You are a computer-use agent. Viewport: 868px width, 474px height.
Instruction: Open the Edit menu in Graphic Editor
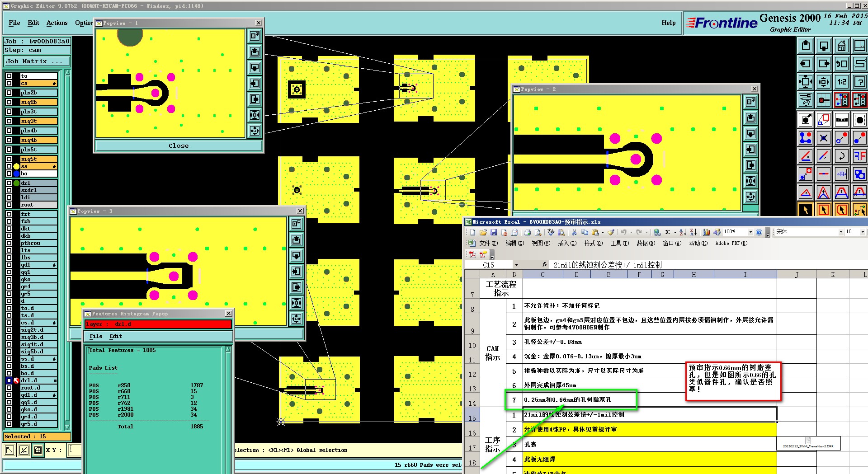33,23
